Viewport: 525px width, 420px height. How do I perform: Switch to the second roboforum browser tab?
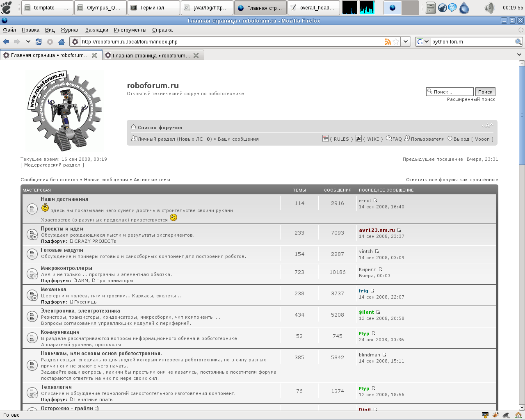coord(151,55)
